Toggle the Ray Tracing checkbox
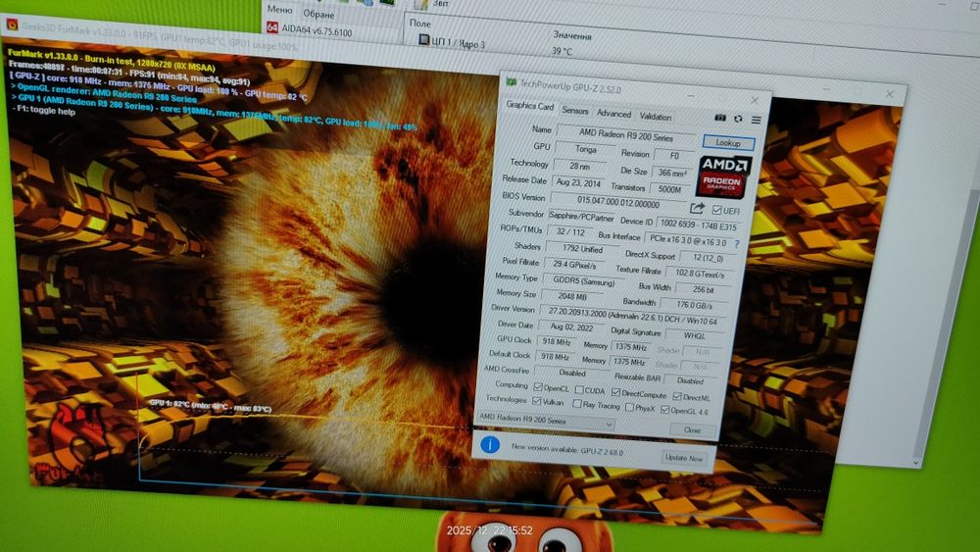 tap(577, 404)
